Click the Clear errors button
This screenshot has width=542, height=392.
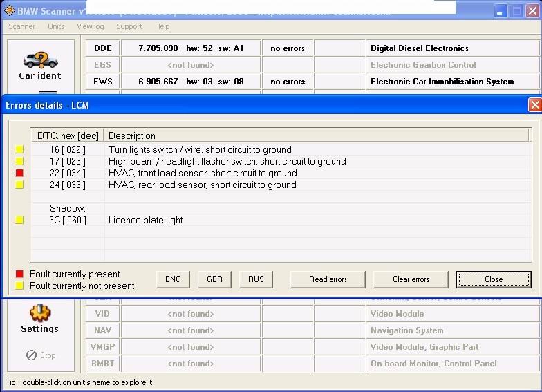tap(411, 279)
